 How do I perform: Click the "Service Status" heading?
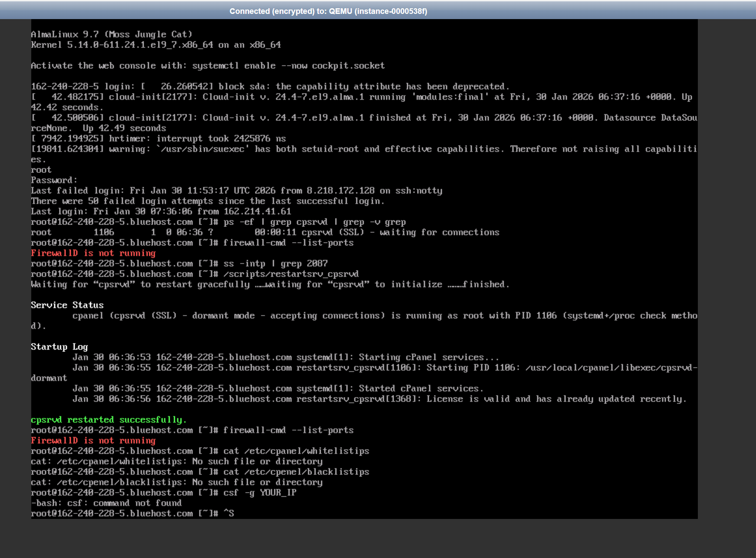point(67,305)
